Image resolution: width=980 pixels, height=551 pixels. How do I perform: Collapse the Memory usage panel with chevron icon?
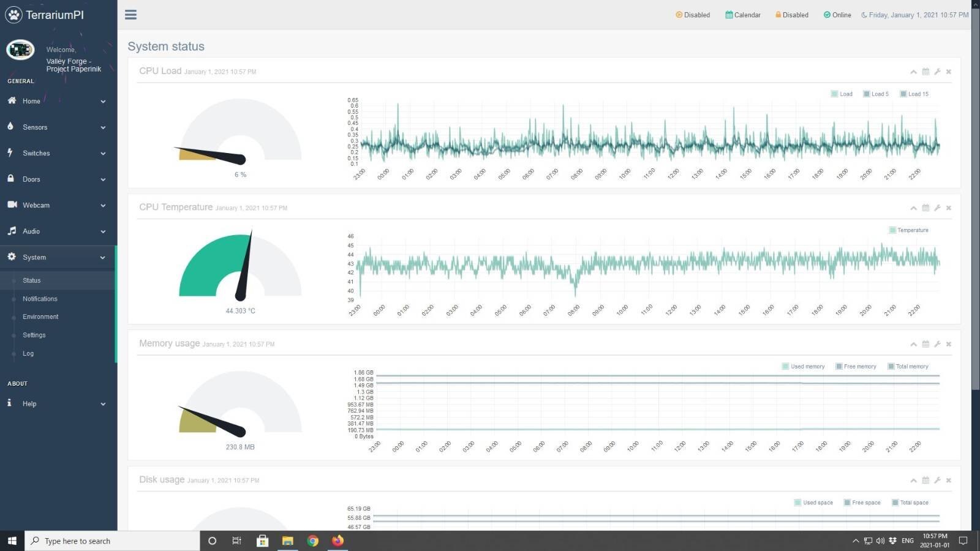[913, 344]
